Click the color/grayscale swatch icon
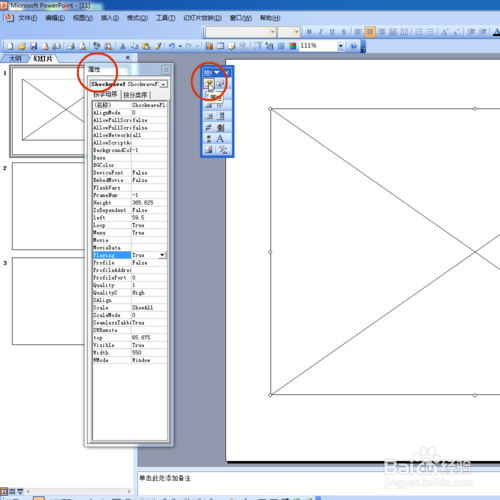The width and height of the screenshot is (500, 500). tap(292, 46)
